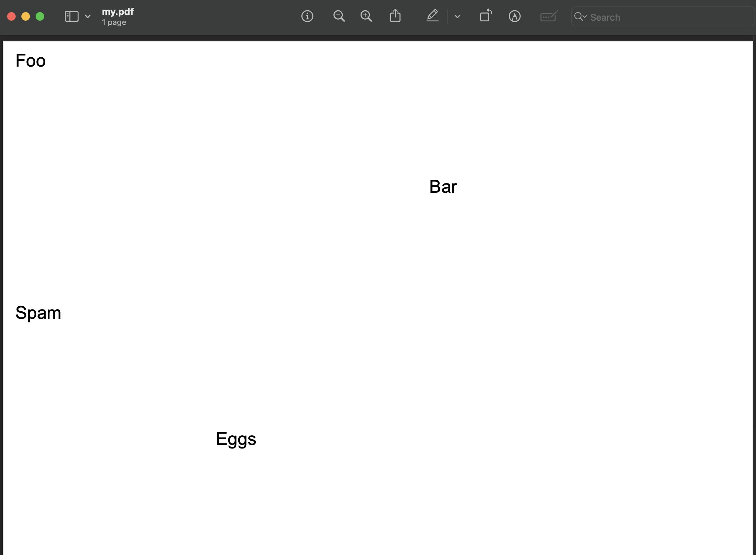Click the my.pdf title label
The height and width of the screenshot is (555, 756).
[118, 12]
